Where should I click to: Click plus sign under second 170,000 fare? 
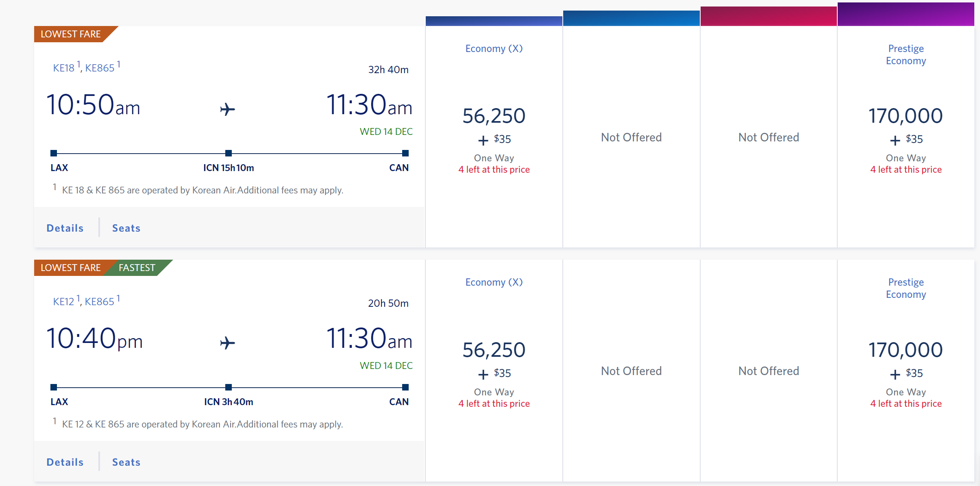(895, 374)
